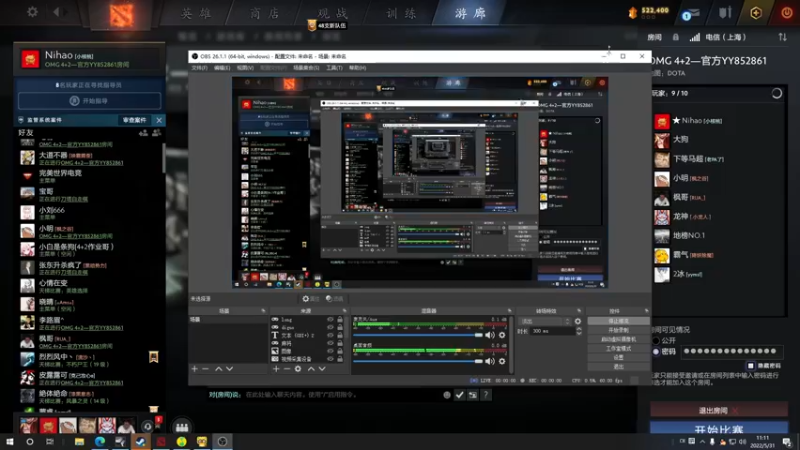Open the 游廊 arcade tab
Viewport: 800px width, 450px height.
point(470,13)
